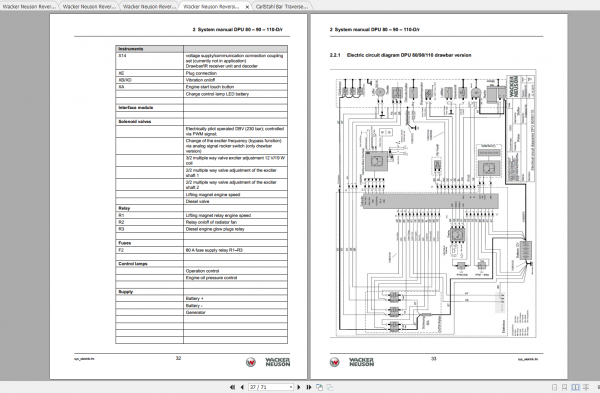Screen dimensions: 600x393
Task: Switch to continuous facing pages view
Action: [585, 387]
